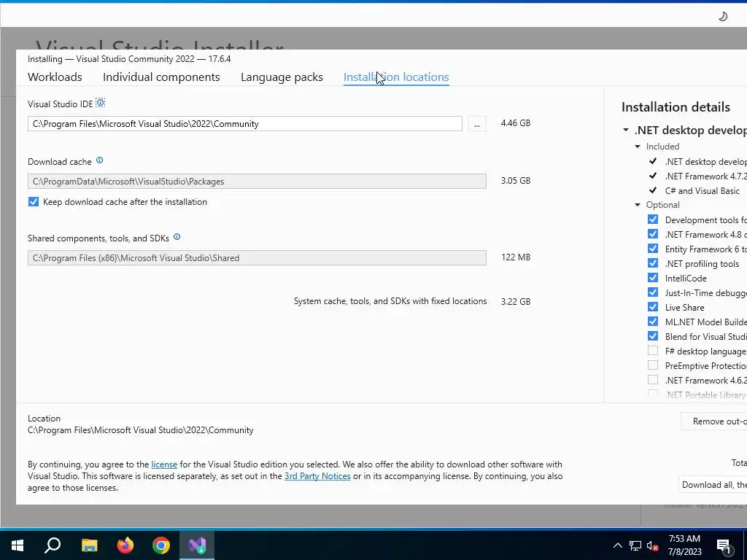Launch Firefox from taskbar
The image size is (747, 560).
point(125,545)
